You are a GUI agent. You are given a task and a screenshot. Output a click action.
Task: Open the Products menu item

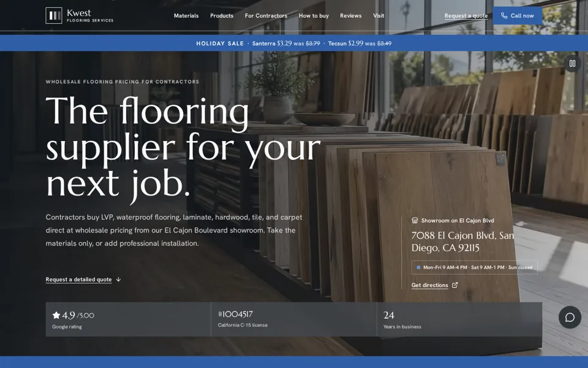click(222, 16)
